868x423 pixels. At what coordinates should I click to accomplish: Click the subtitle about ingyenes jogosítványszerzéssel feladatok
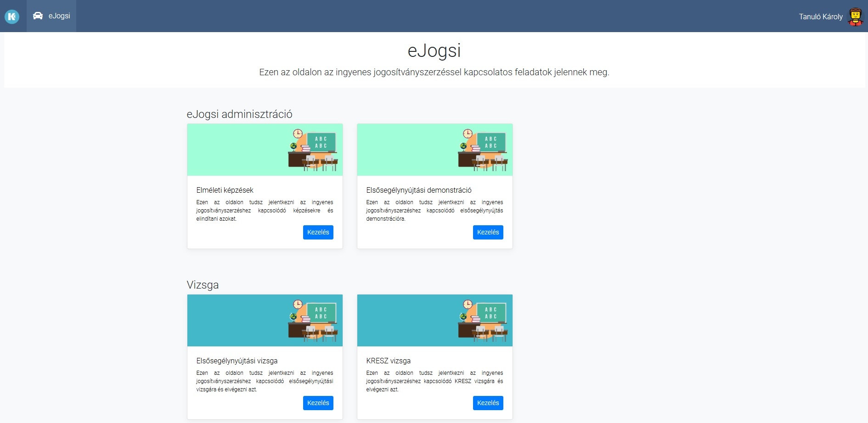[x=434, y=72]
